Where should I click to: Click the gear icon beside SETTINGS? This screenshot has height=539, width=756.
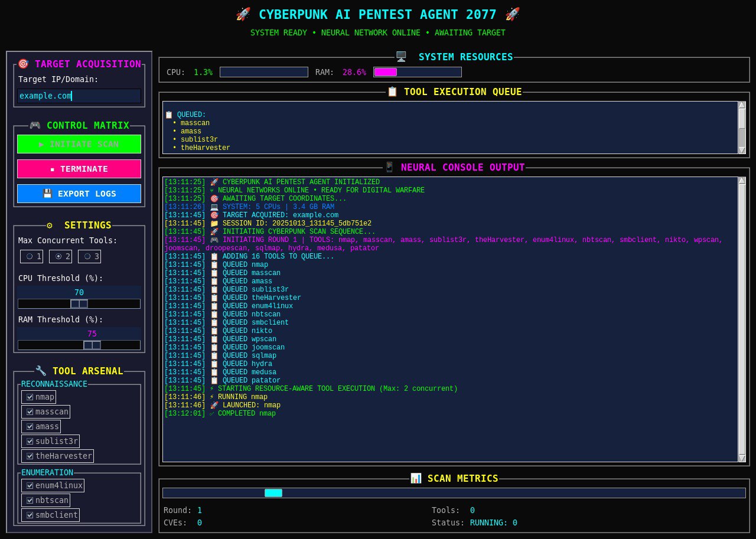(50, 225)
